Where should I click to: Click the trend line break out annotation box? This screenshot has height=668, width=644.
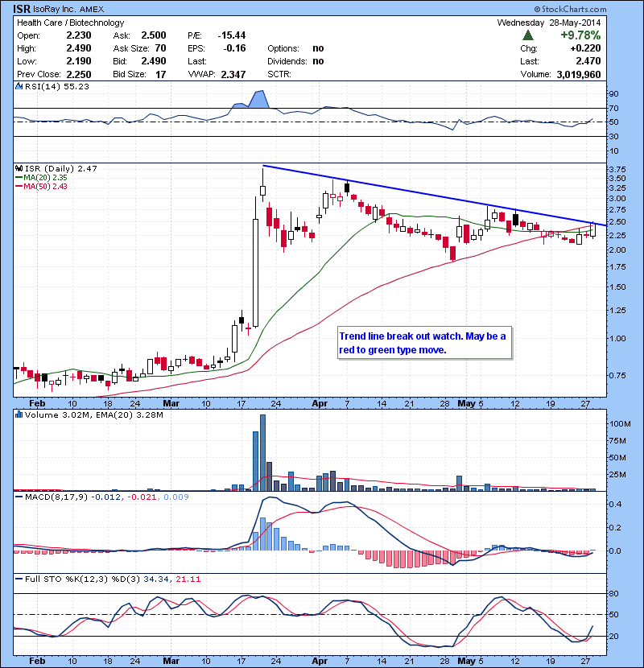click(424, 343)
